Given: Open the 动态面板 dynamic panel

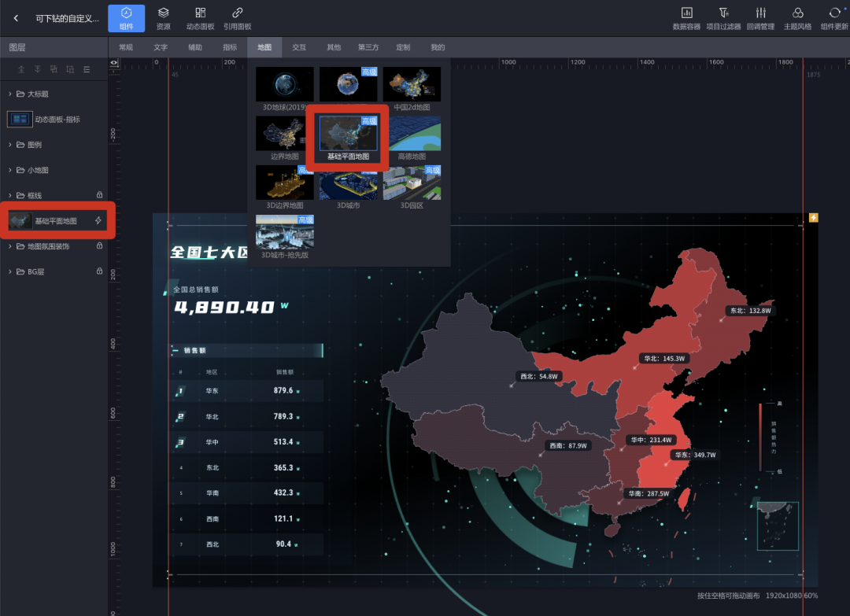Looking at the screenshot, I should pyautogui.click(x=200, y=17).
